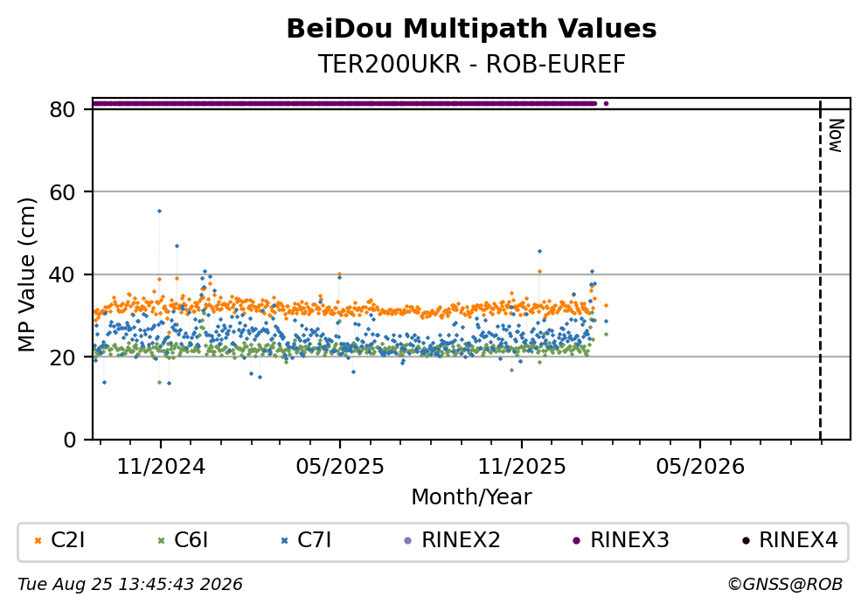
Task: Click the 11/2025 x-axis tick label
Action: [x=522, y=467]
